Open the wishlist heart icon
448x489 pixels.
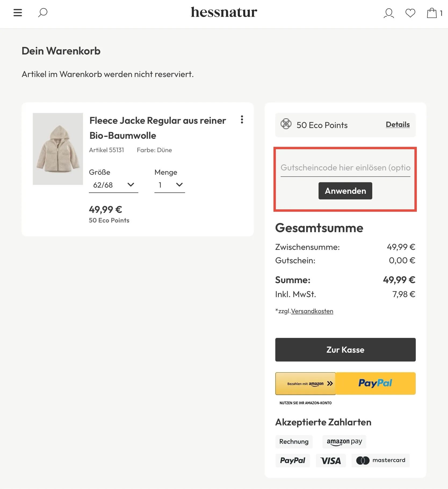click(410, 13)
